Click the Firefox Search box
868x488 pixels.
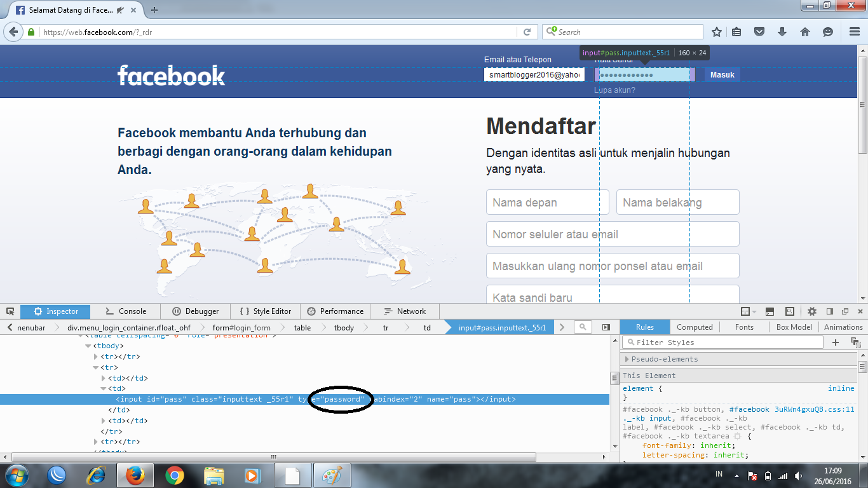pos(623,32)
